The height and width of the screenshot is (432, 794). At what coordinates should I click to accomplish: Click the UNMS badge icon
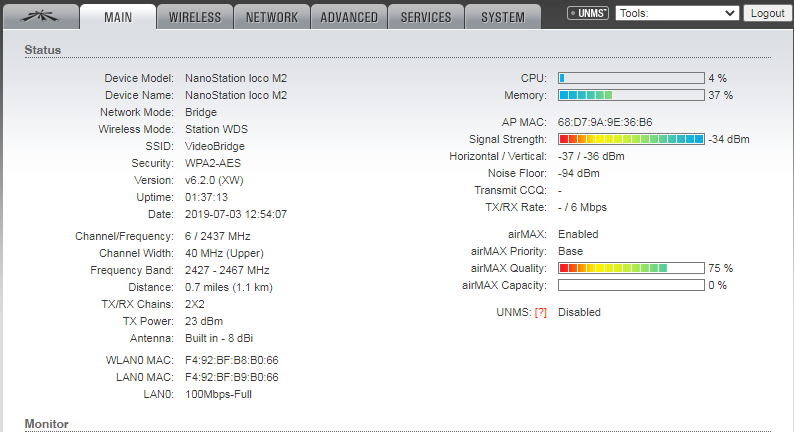click(588, 14)
